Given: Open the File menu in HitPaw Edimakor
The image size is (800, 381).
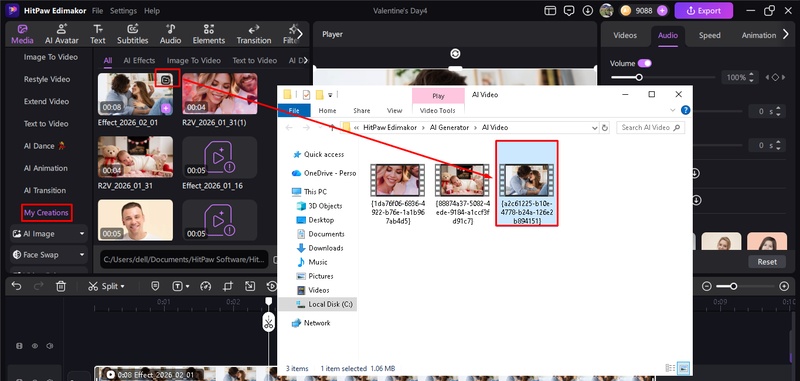Looking at the screenshot, I should pos(97,11).
